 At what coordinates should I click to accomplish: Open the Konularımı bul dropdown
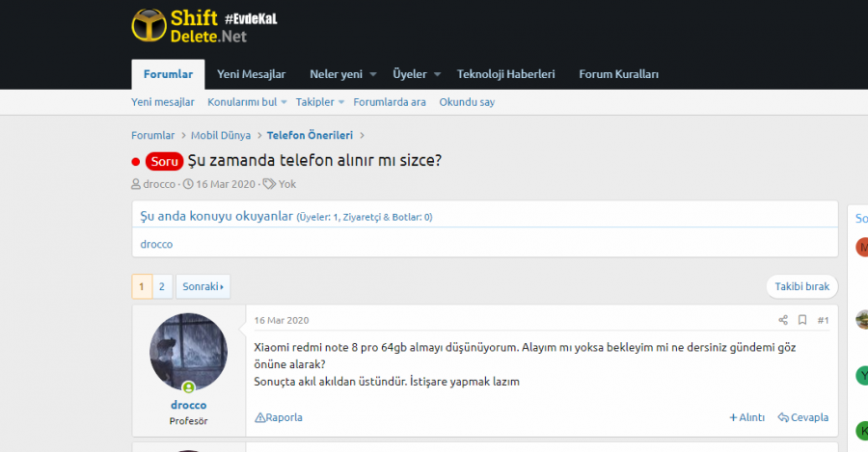pyautogui.click(x=247, y=102)
